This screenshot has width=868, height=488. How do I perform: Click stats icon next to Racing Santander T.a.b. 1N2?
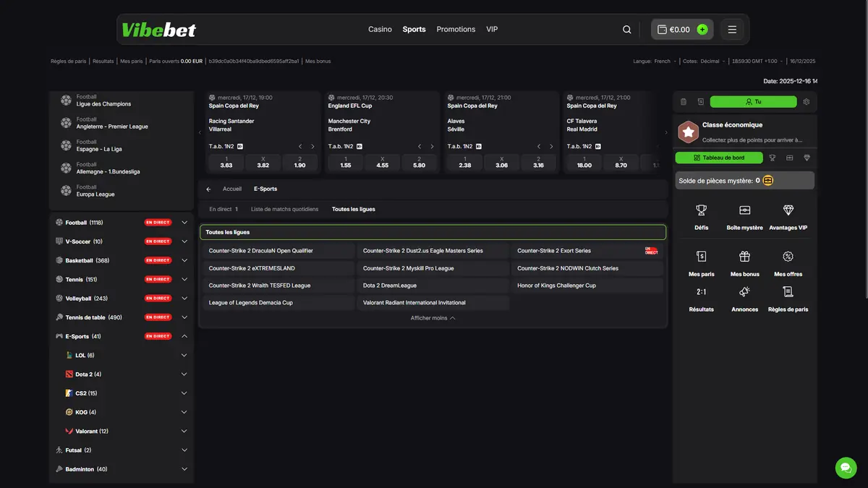click(240, 146)
